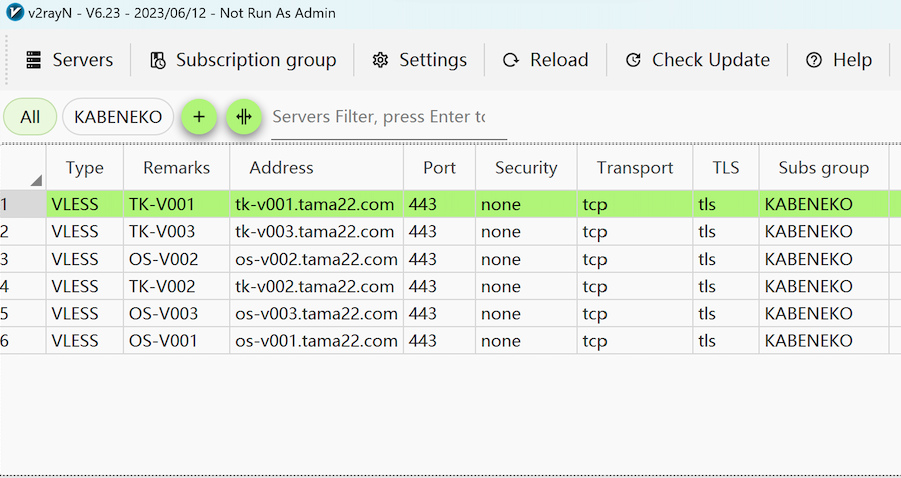Click address os-v002.tama22.com
The height and width of the screenshot is (478, 901).
[317, 259]
